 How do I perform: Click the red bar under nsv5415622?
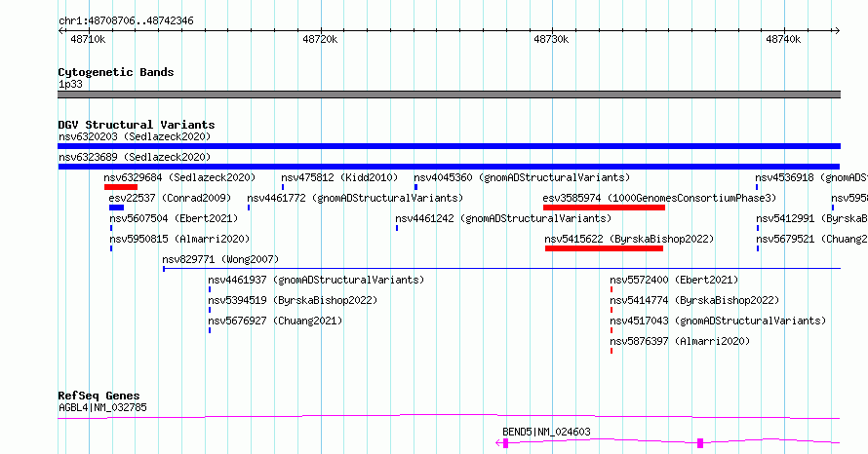coord(604,248)
